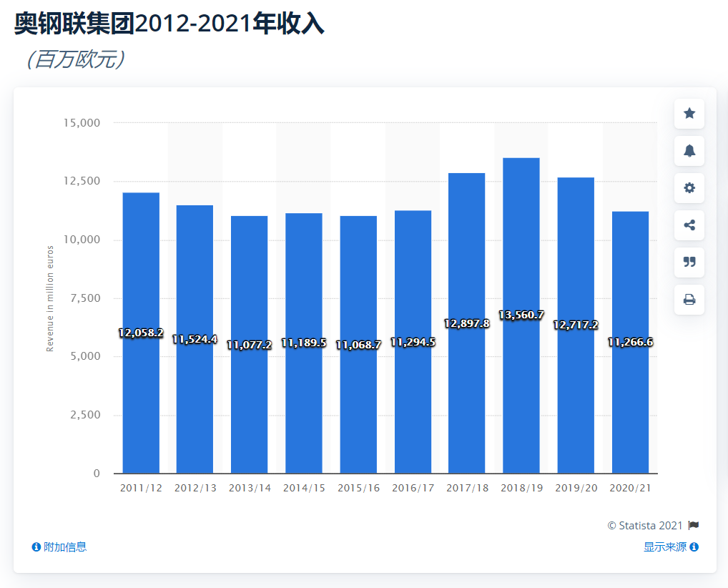Click the subtitle (百万欧元)
Viewport: 728px width, 588px height.
[76, 60]
